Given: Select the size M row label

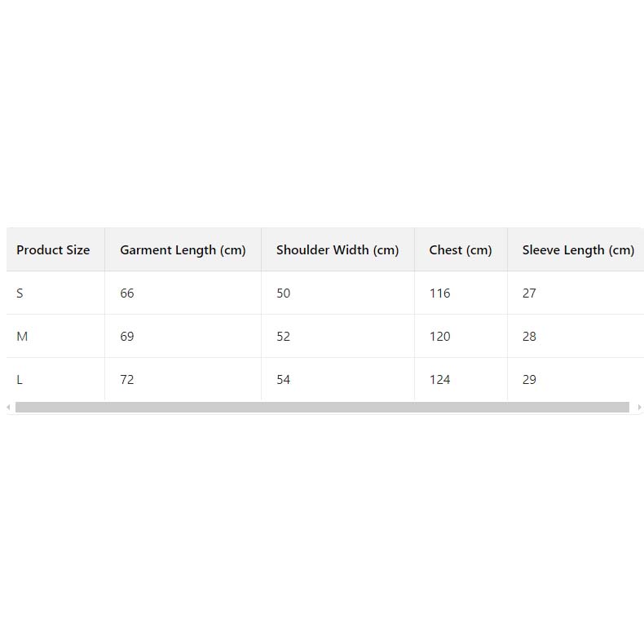Looking at the screenshot, I should [x=22, y=337].
